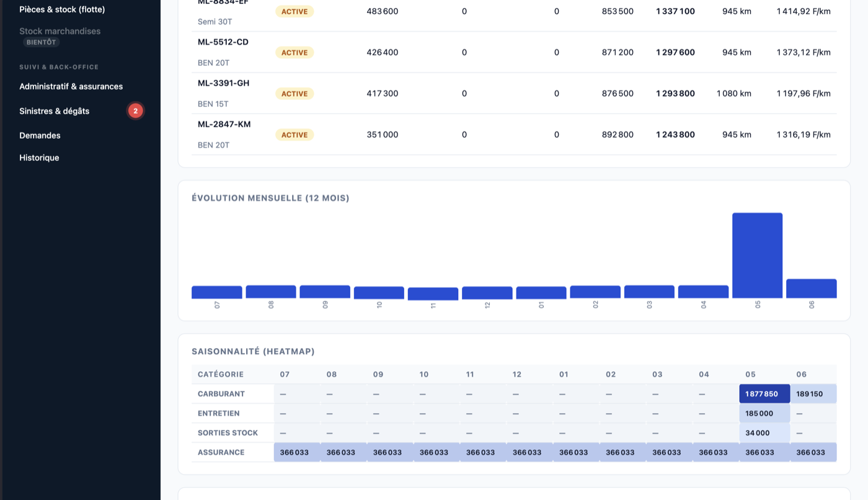
Task: Click the ENTRETIEN heatmap row label
Action: (x=218, y=413)
